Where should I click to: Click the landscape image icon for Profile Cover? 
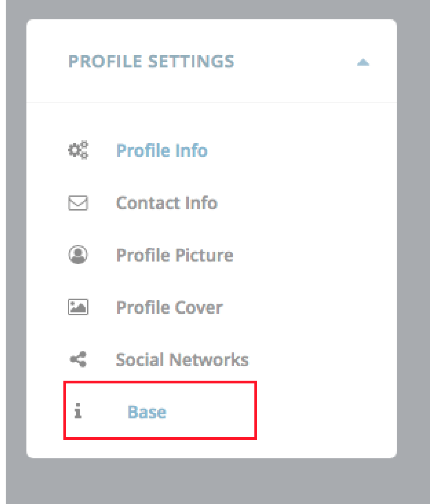[x=78, y=307]
